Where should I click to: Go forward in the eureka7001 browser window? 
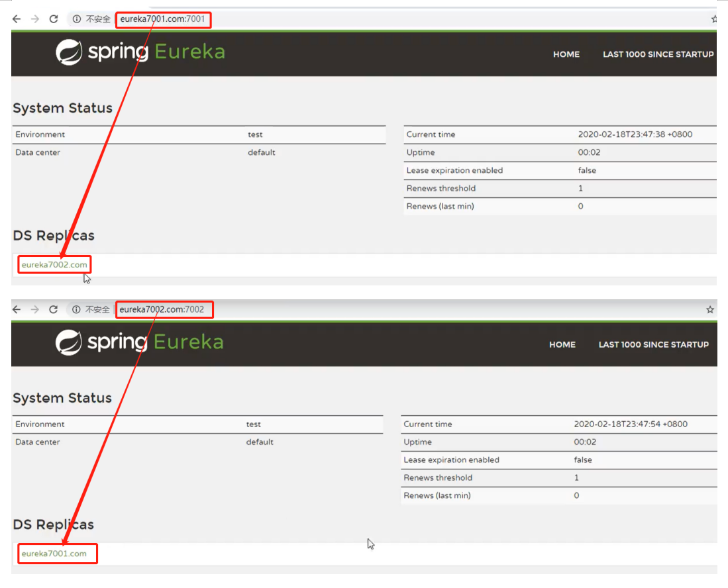pos(35,19)
